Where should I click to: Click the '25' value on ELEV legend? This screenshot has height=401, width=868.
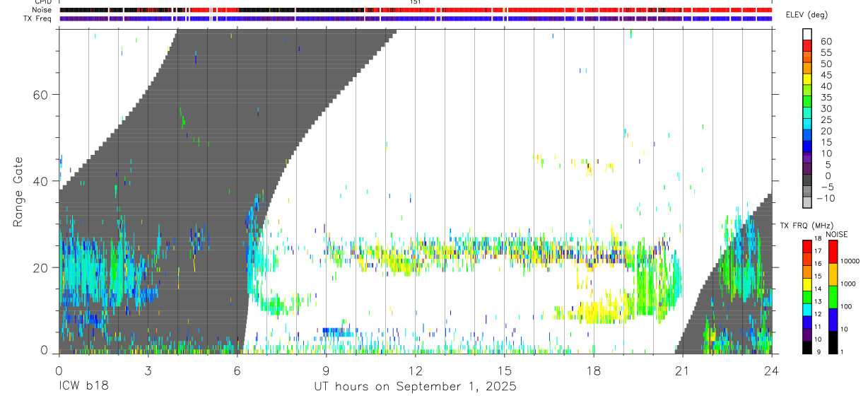tap(826, 120)
